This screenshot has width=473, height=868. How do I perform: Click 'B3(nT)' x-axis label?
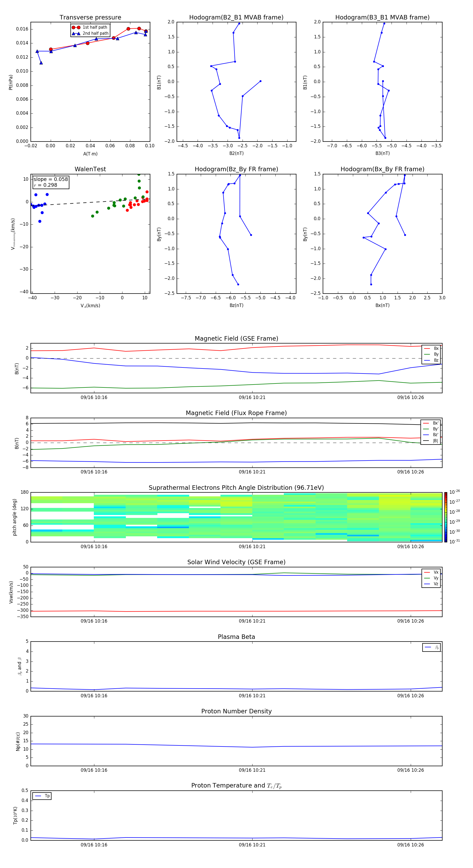click(382, 153)
